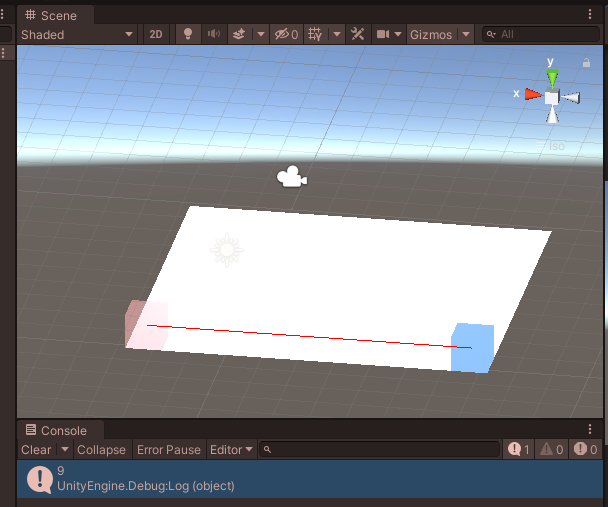Viewport: 608px width, 507px height.
Task: Select the camera gizmo in scene
Action: pyautogui.click(x=292, y=177)
